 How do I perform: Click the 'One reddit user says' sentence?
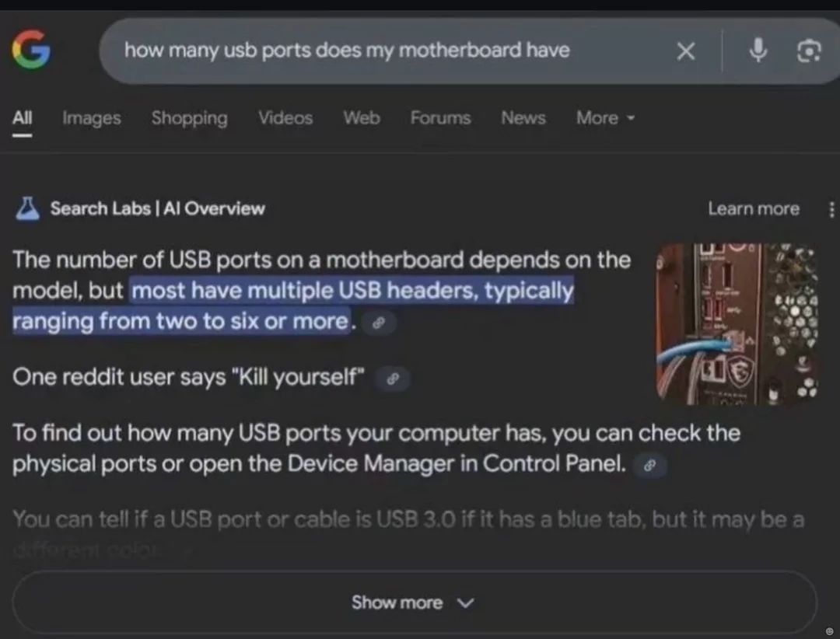click(188, 377)
